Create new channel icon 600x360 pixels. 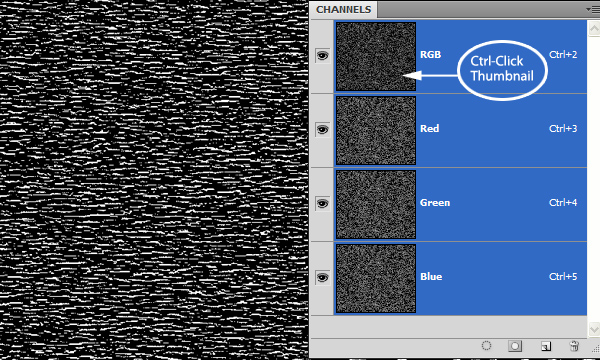click(x=546, y=346)
